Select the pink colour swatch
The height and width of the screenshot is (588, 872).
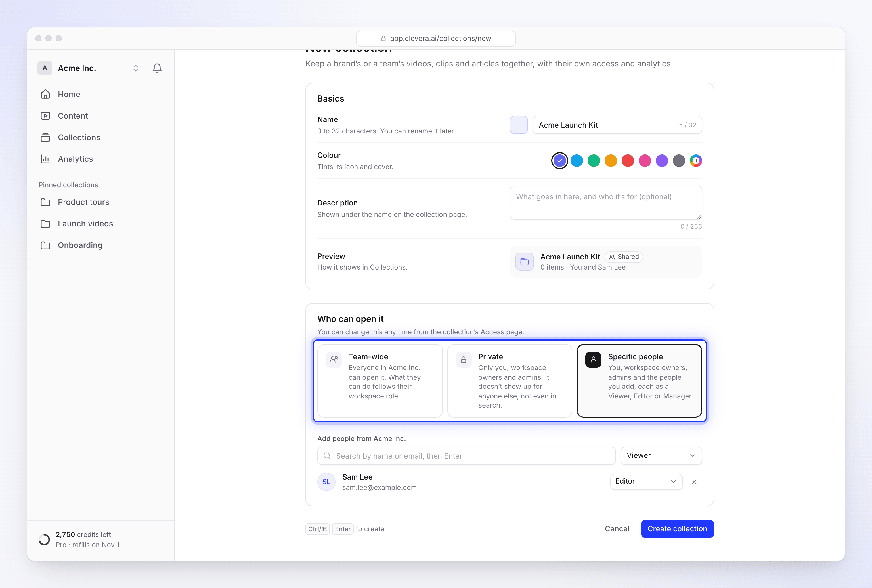pyautogui.click(x=645, y=161)
